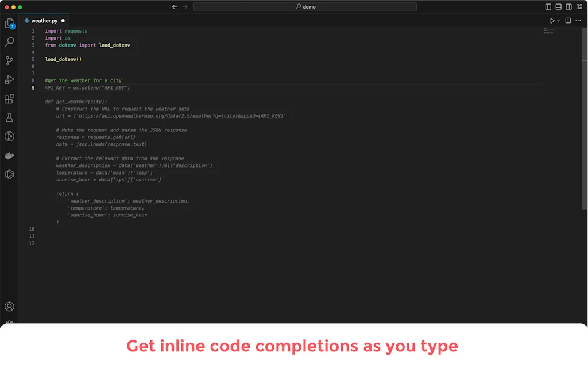Open the Manage settings gear
The width and height of the screenshot is (588, 368).
[x=9, y=324]
